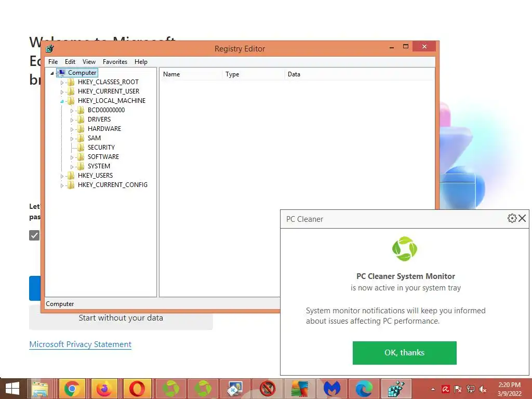Open the PC Cleaner settings gear

(512, 218)
